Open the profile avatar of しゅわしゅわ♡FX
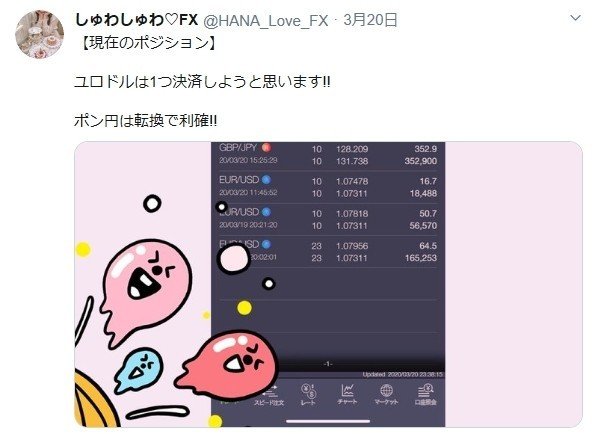 [x=39, y=34]
